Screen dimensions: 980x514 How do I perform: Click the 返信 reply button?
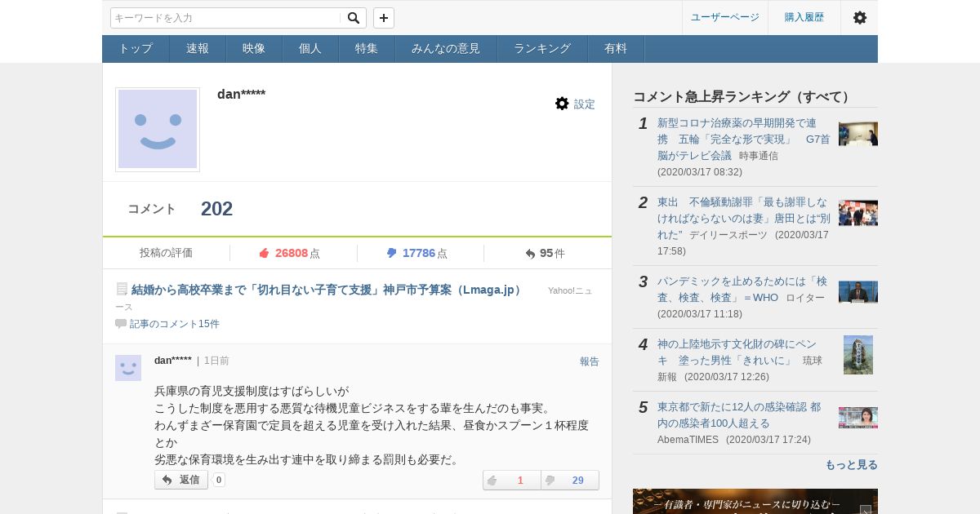pyautogui.click(x=181, y=480)
